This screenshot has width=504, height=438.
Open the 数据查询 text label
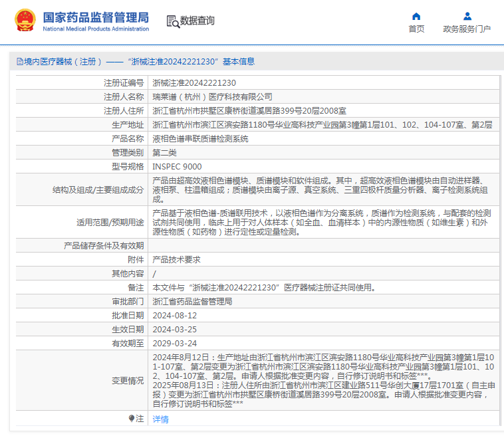[x=197, y=21]
